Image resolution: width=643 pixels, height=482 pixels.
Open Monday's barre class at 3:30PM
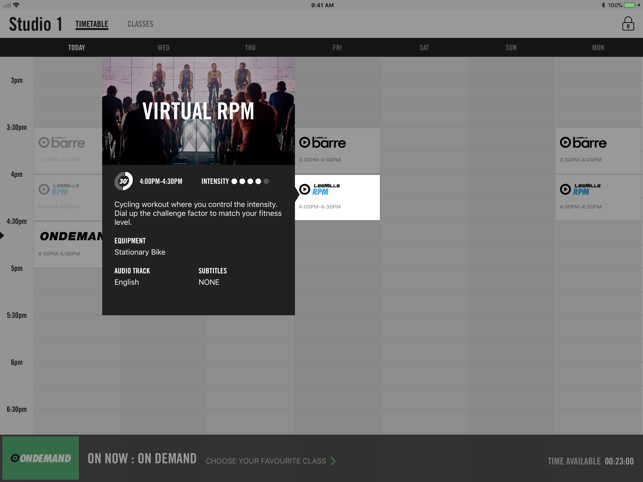[598, 150]
